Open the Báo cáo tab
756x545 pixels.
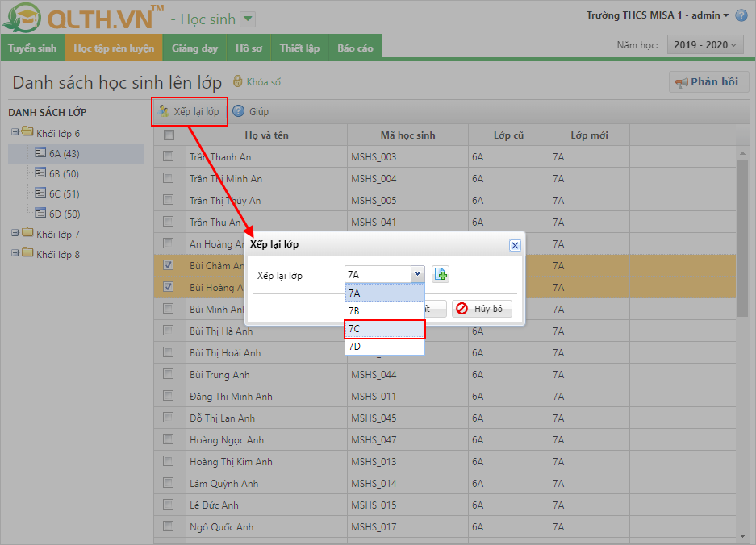tap(355, 48)
